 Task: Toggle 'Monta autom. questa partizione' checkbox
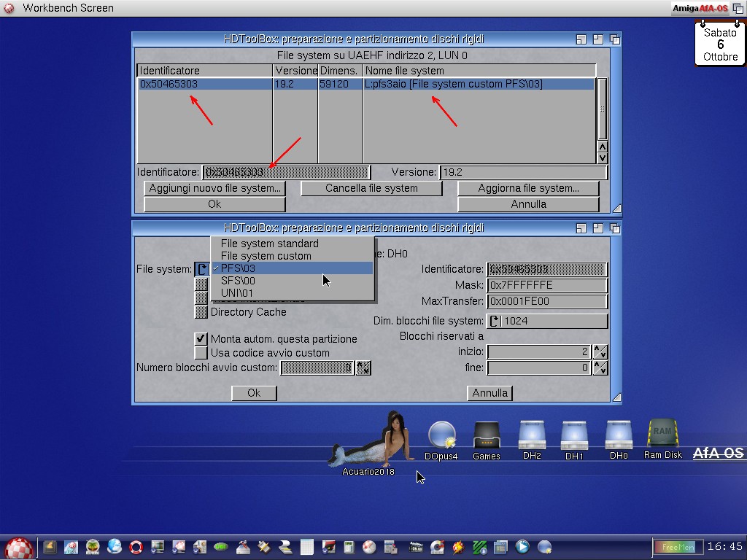click(201, 339)
